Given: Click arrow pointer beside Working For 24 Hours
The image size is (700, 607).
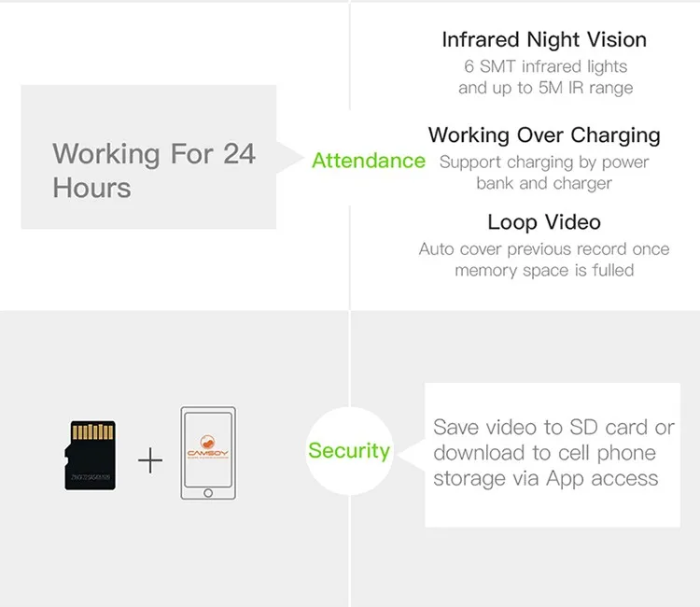Looking at the screenshot, I should click(290, 157).
